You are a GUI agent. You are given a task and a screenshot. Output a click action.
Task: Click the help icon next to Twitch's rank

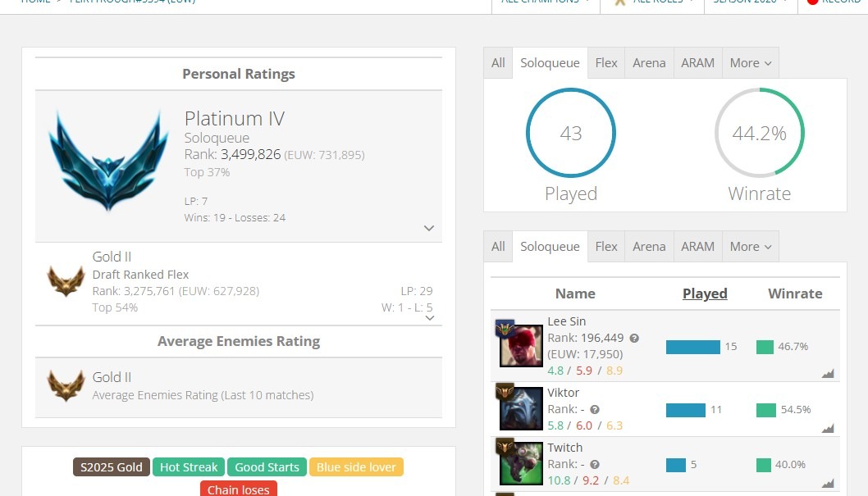595,465
